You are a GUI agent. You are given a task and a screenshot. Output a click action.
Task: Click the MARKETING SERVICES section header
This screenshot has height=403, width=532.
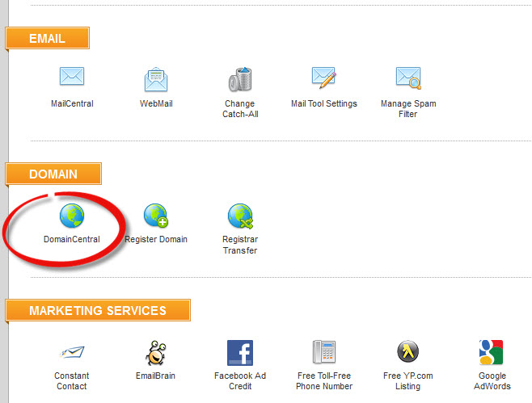click(x=98, y=311)
